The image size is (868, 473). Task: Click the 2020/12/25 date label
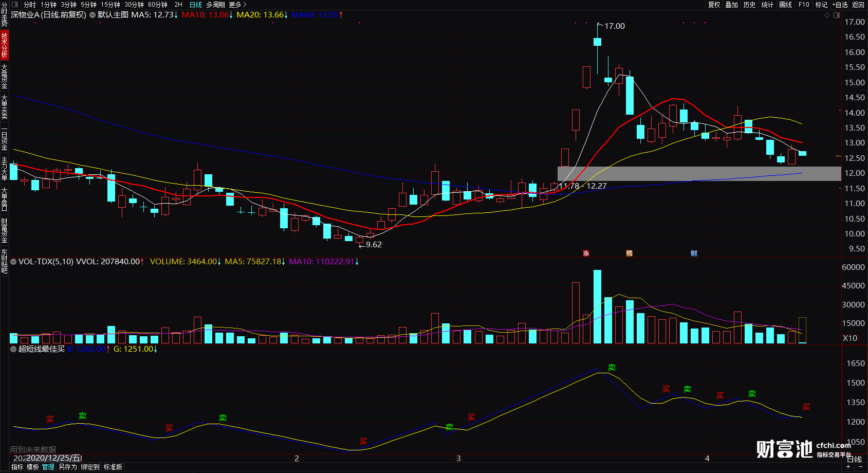pos(53,458)
